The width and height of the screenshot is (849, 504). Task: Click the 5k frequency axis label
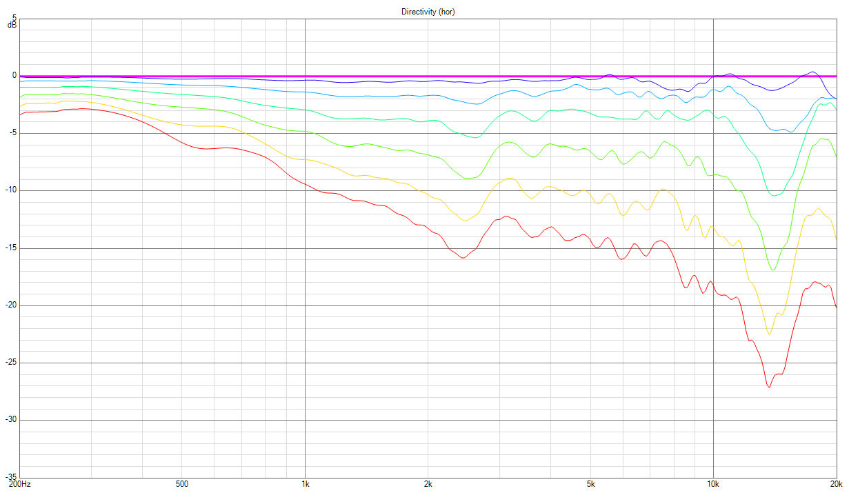tap(590, 484)
